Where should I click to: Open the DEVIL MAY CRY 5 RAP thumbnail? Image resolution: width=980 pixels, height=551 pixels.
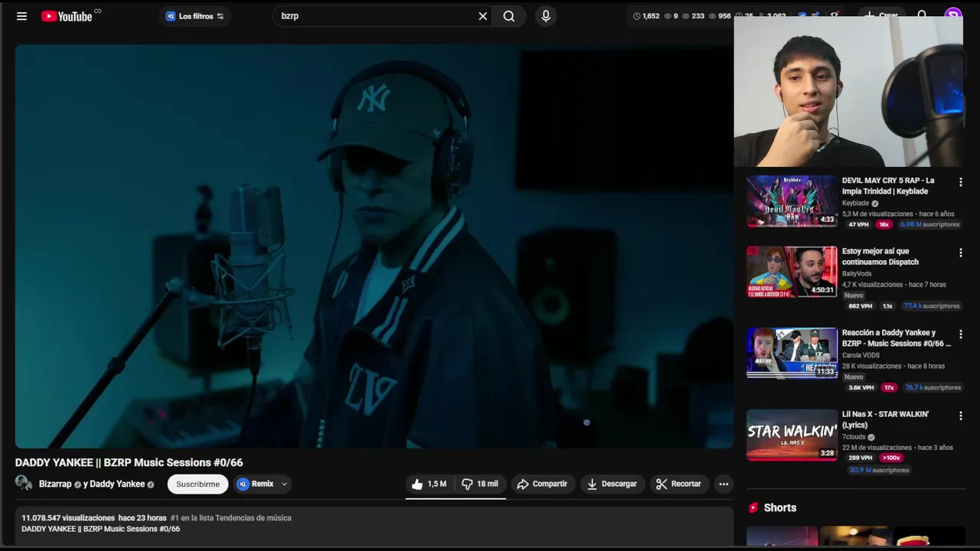point(792,201)
